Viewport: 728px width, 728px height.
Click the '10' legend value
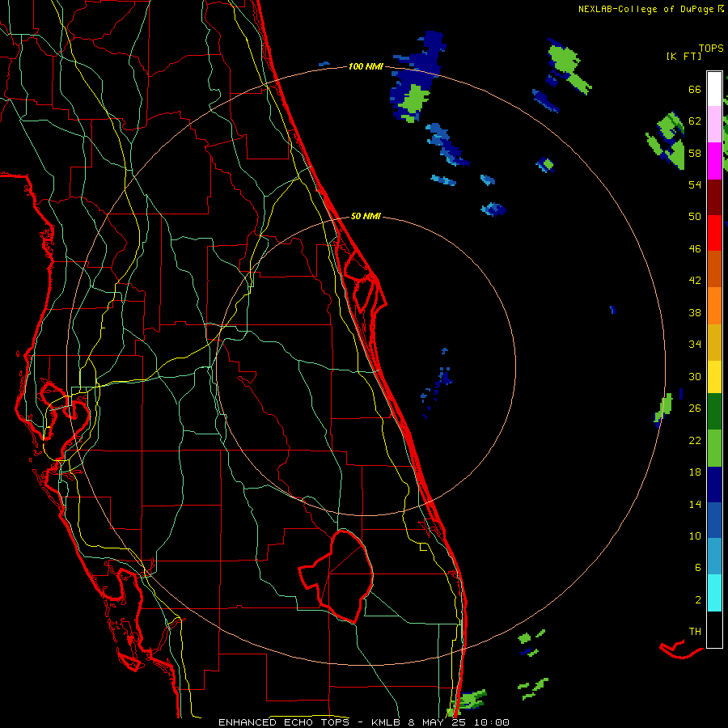(695, 535)
